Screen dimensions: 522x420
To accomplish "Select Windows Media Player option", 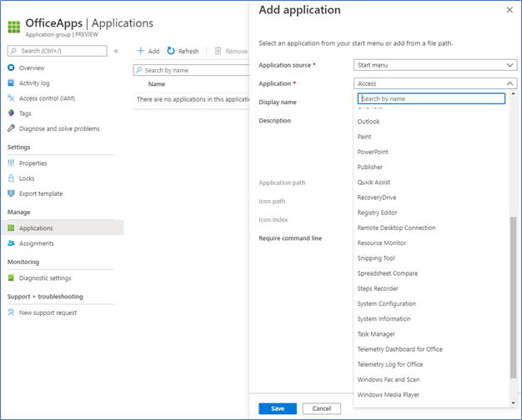I will point(389,394).
